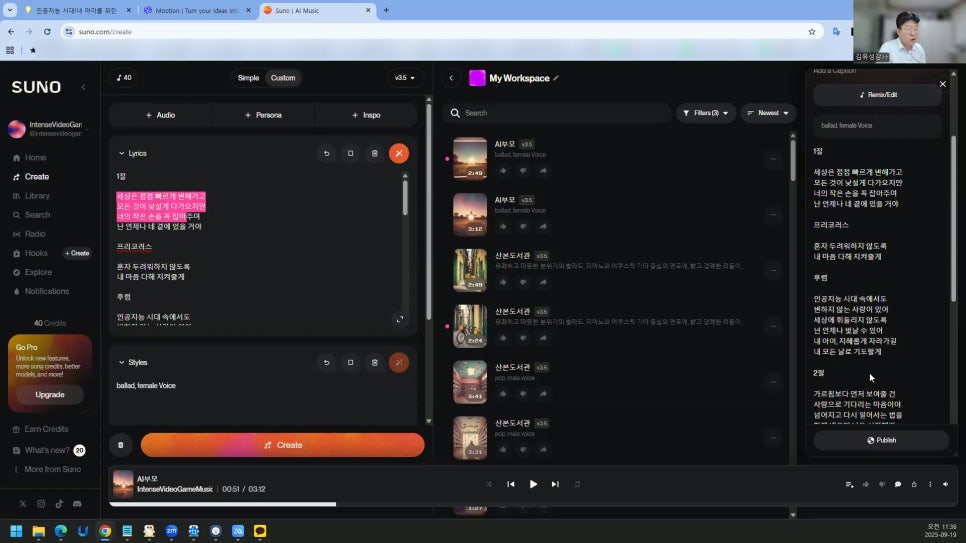
Task: Toggle shuffle in the player bar
Action: point(489,484)
